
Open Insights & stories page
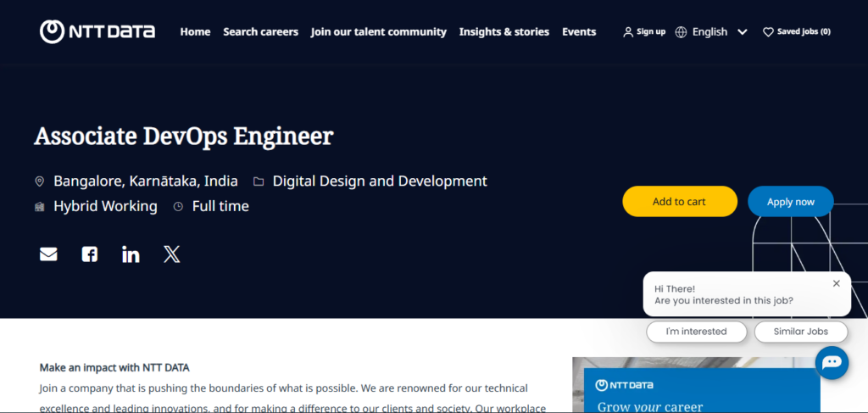[x=504, y=31]
